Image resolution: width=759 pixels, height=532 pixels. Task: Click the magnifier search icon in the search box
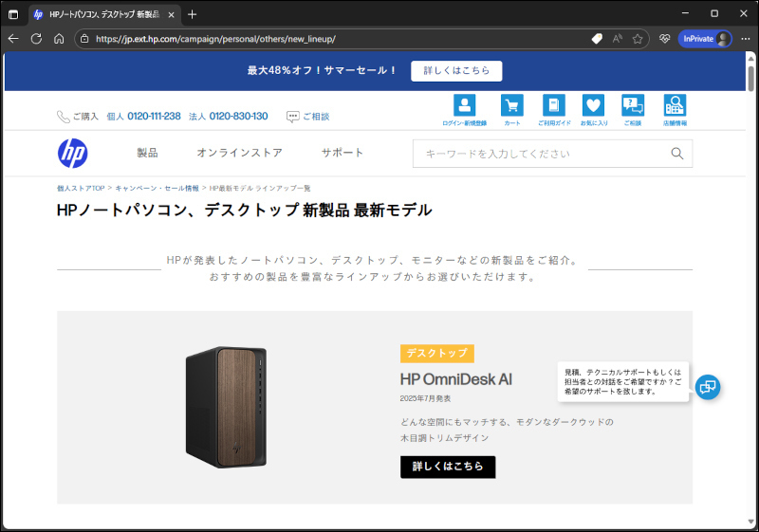pos(677,154)
